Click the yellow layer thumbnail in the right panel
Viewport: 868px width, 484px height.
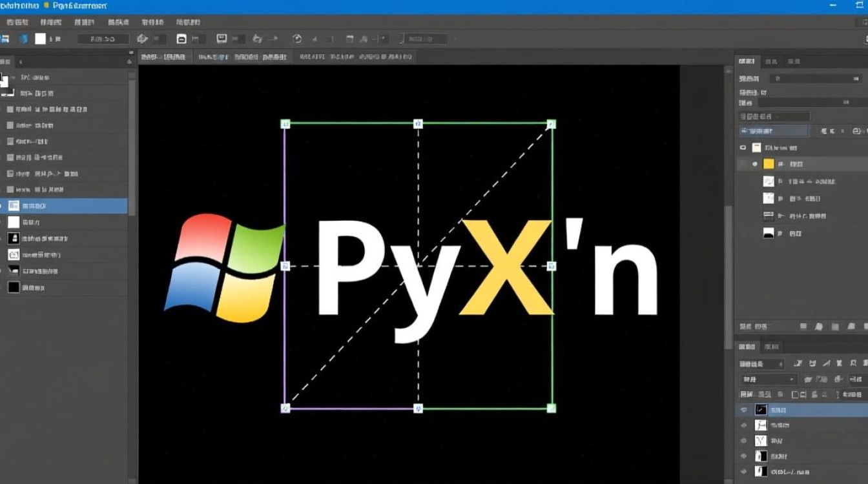point(769,164)
